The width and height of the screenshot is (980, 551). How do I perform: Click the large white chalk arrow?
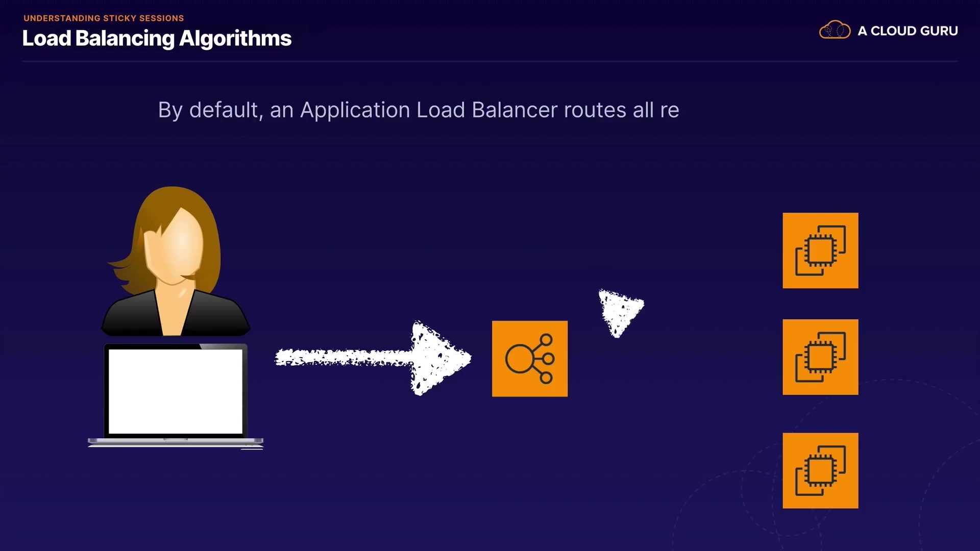click(373, 358)
